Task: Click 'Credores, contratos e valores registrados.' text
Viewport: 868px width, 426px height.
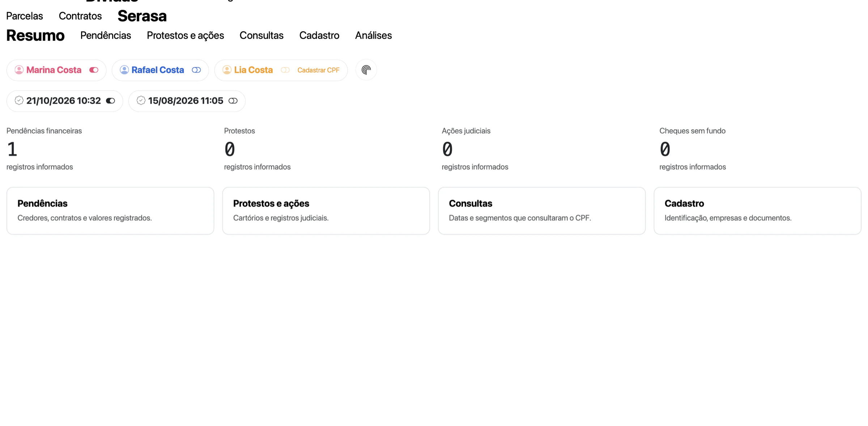Action: coord(85,218)
